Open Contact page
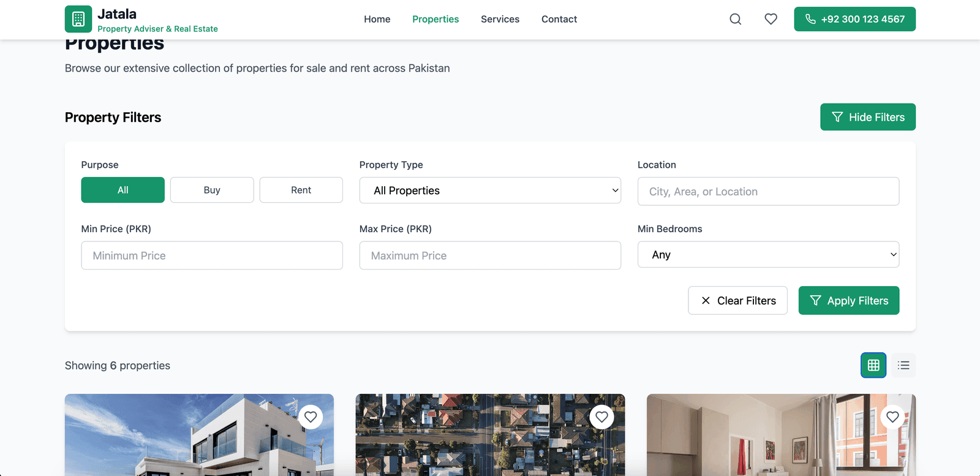980x476 pixels. click(x=559, y=19)
